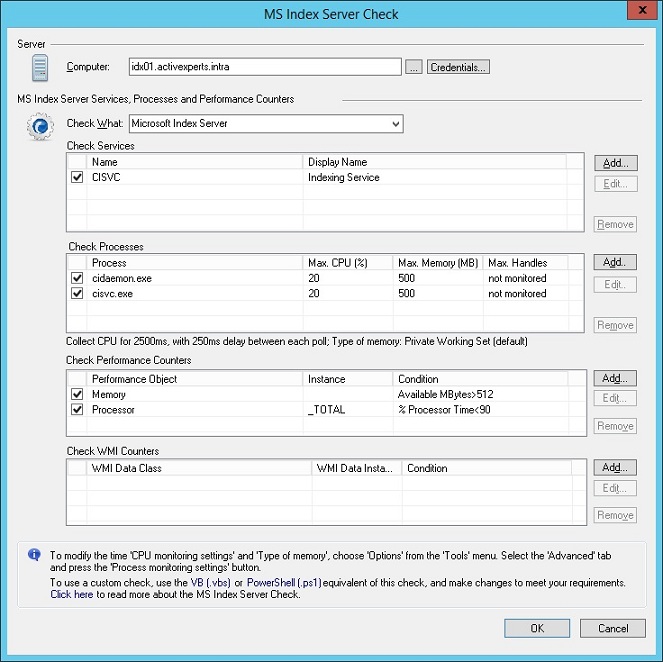Screen dimensions: 663x662
Task: Click the Computer name input field
Action: point(265,67)
